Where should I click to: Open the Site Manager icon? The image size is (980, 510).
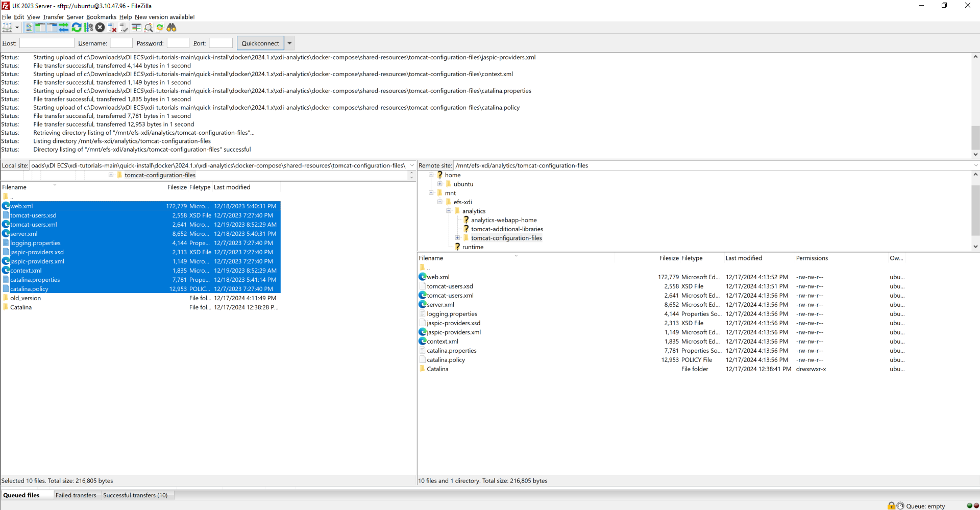tap(7, 28)
